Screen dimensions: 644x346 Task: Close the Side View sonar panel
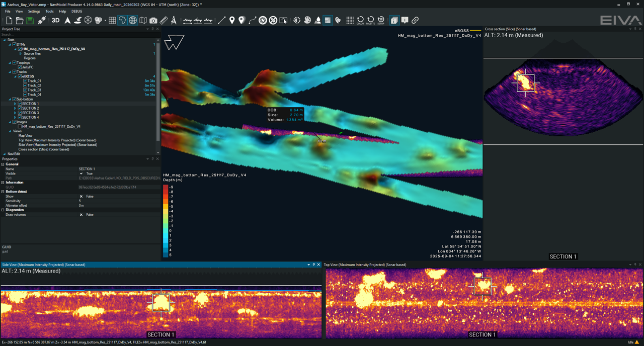pos(318,265)
